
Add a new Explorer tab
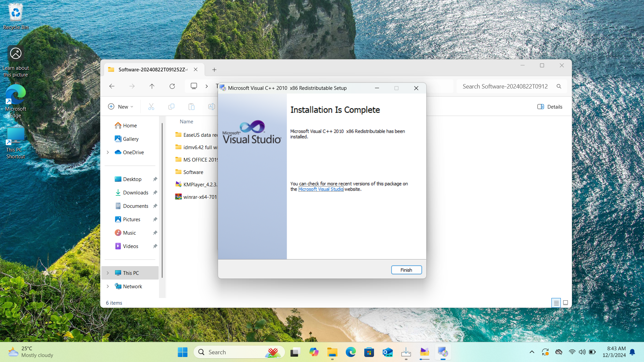point(214,70)
